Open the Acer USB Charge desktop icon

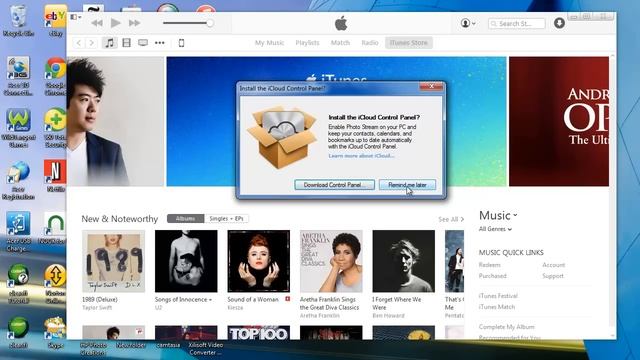tap(18, 231)
